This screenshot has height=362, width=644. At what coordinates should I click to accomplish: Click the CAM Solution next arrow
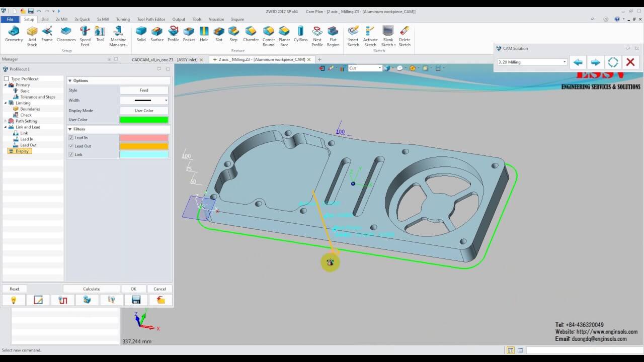(595, 62)
